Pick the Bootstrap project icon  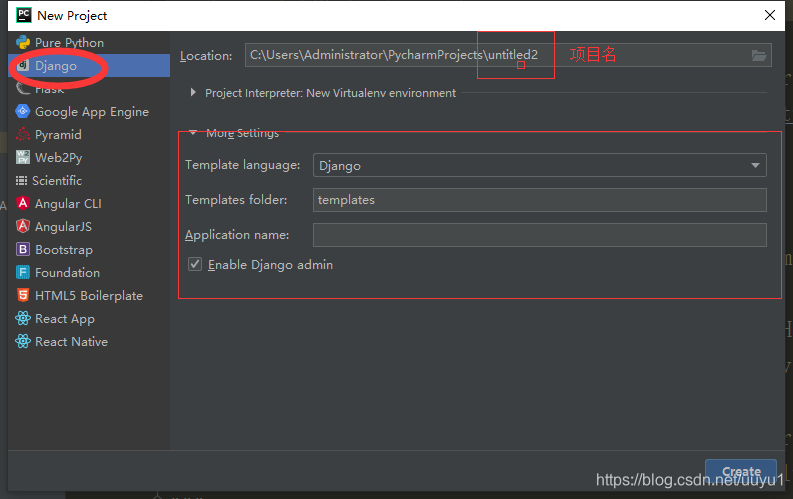[23, 249]
